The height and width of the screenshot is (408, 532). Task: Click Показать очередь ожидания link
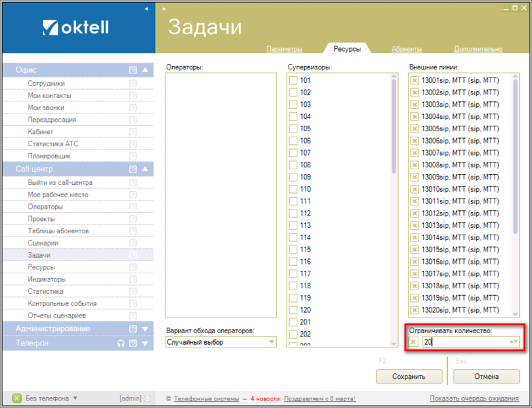474,398
